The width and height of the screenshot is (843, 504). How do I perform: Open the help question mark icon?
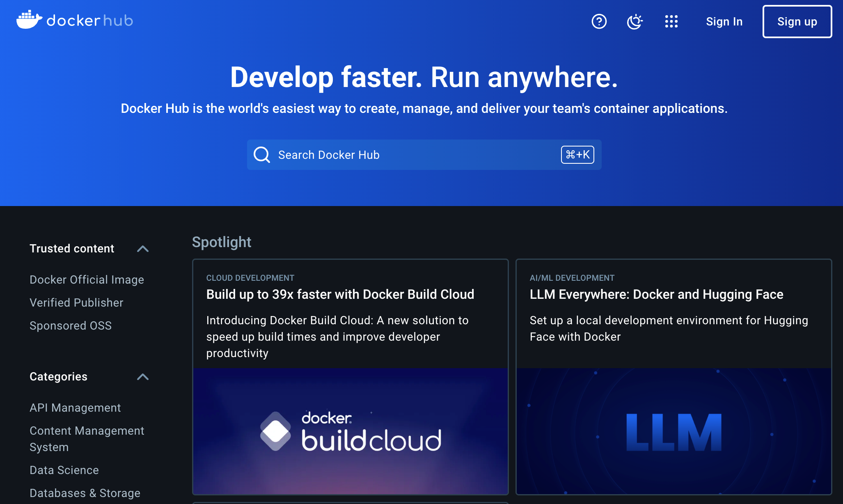[x=599, y=21]
